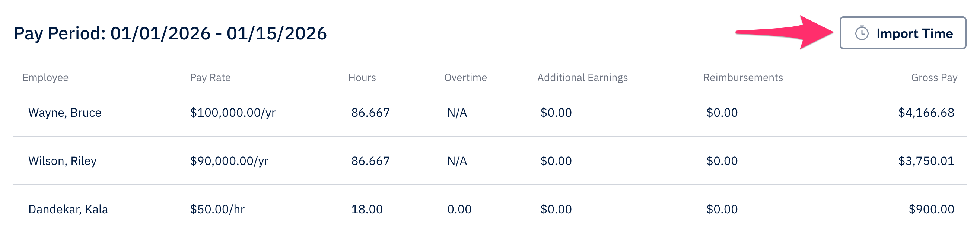Select employee Dandekar, Kala
Image resolution: width=980 pixels, height=240 pixels.
coord(68,209)
